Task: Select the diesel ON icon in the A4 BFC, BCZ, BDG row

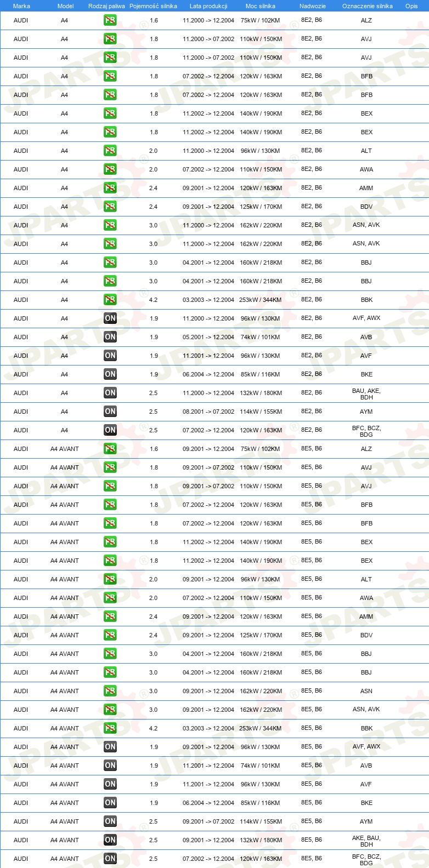Action: click(x=110, y=430)
